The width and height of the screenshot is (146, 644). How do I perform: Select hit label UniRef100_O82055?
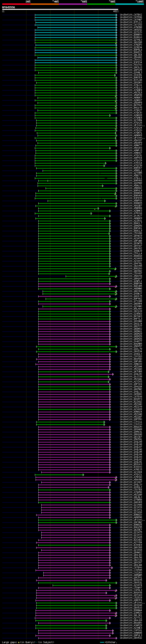tap(131, 266)
